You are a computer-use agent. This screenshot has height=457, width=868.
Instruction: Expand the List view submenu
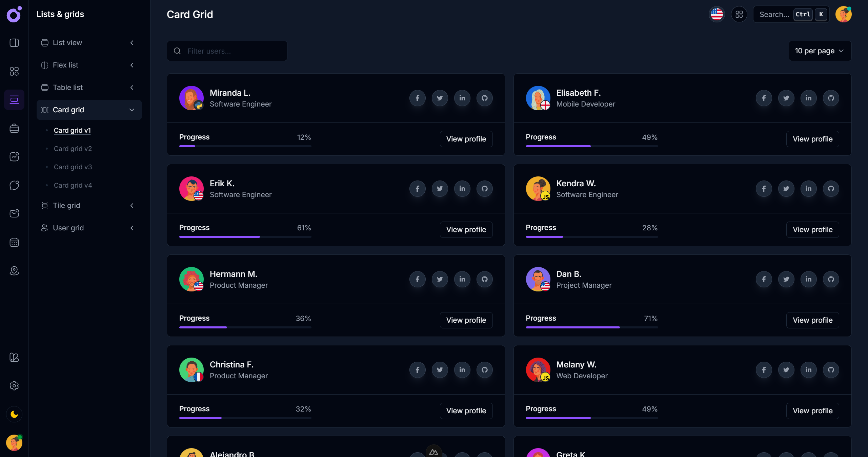89,43
